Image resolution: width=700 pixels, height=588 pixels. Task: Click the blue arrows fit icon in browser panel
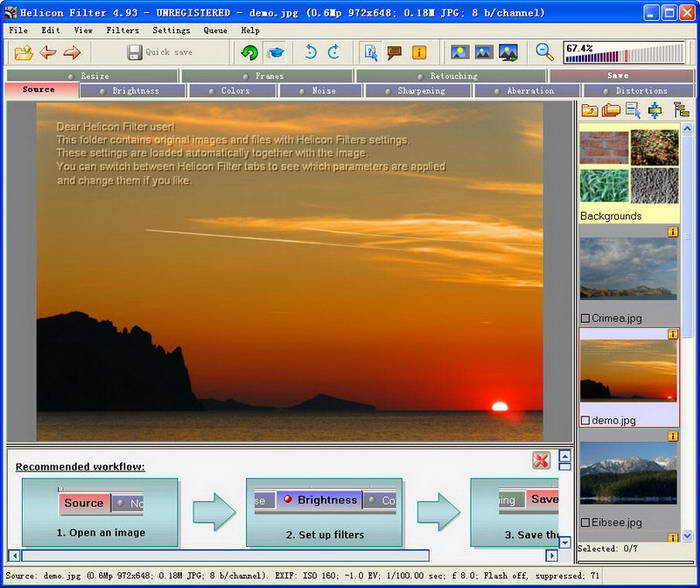point(655,110)
